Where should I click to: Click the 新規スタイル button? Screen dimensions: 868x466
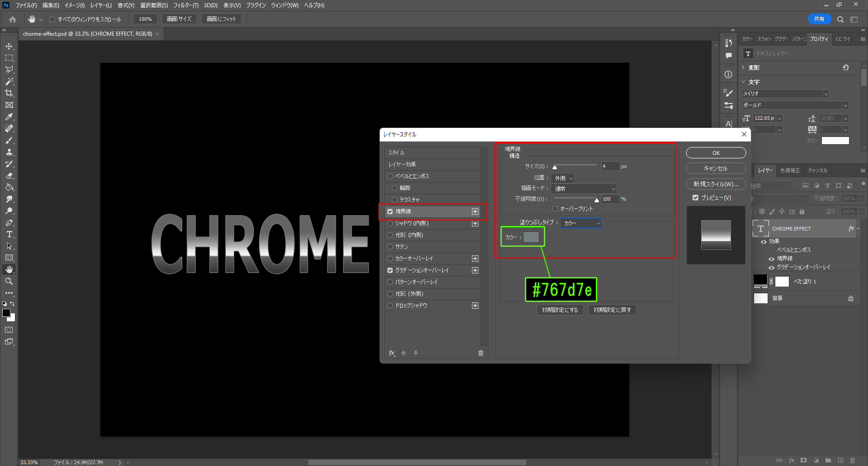coord(716,184)
